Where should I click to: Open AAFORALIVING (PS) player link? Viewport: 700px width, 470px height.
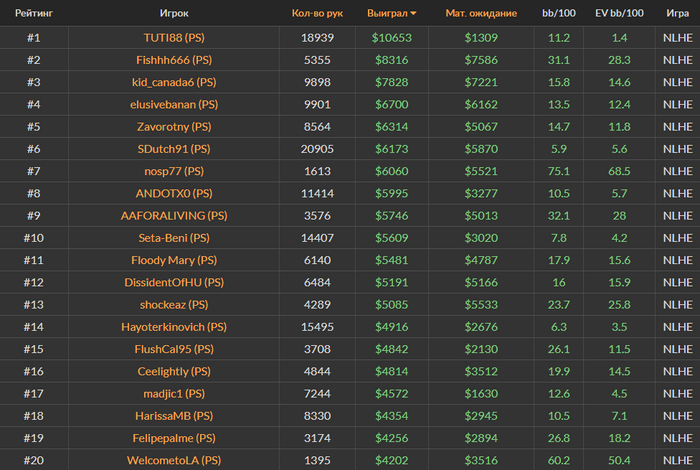(174, 216)
